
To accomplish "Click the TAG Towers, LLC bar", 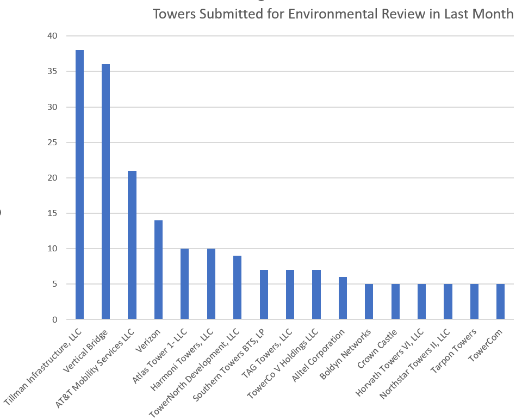I will 290,294.
